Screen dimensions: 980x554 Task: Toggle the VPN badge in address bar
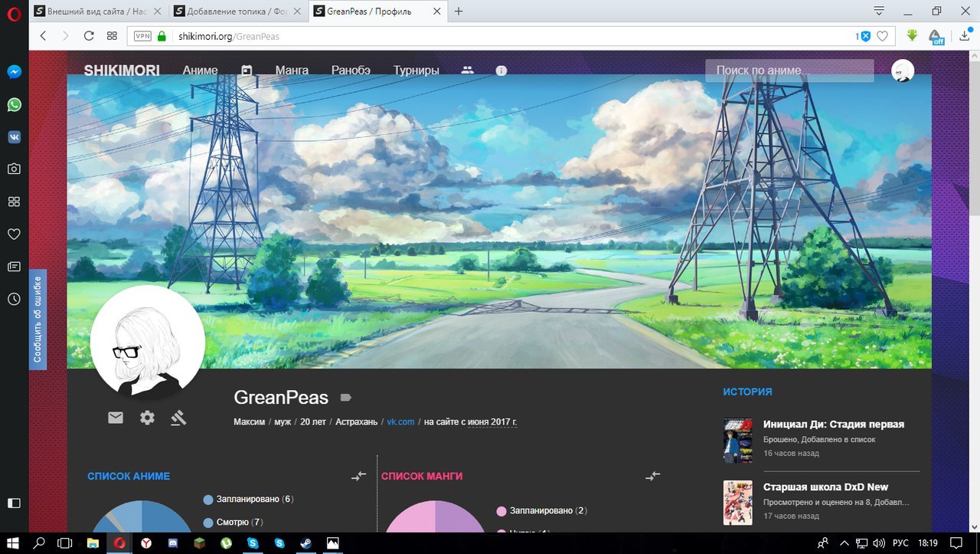pyautogui.click(x=142, y=36)
